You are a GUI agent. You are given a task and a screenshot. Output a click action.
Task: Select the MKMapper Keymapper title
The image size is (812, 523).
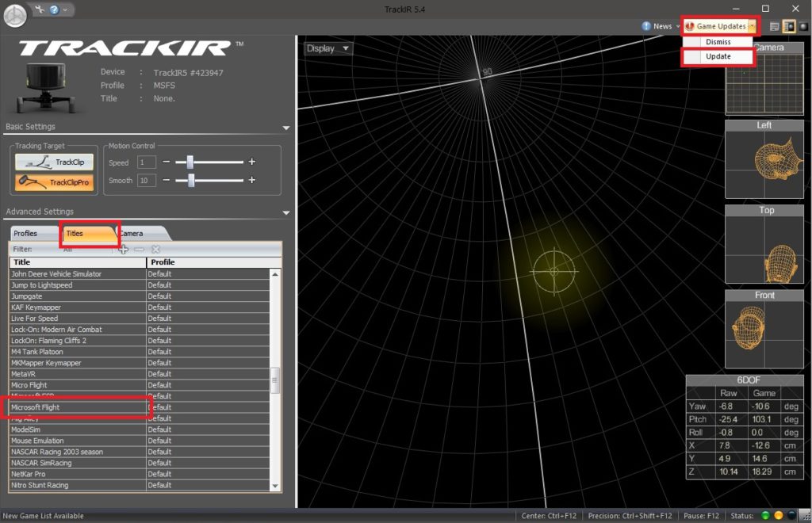[x=78, y=363]
